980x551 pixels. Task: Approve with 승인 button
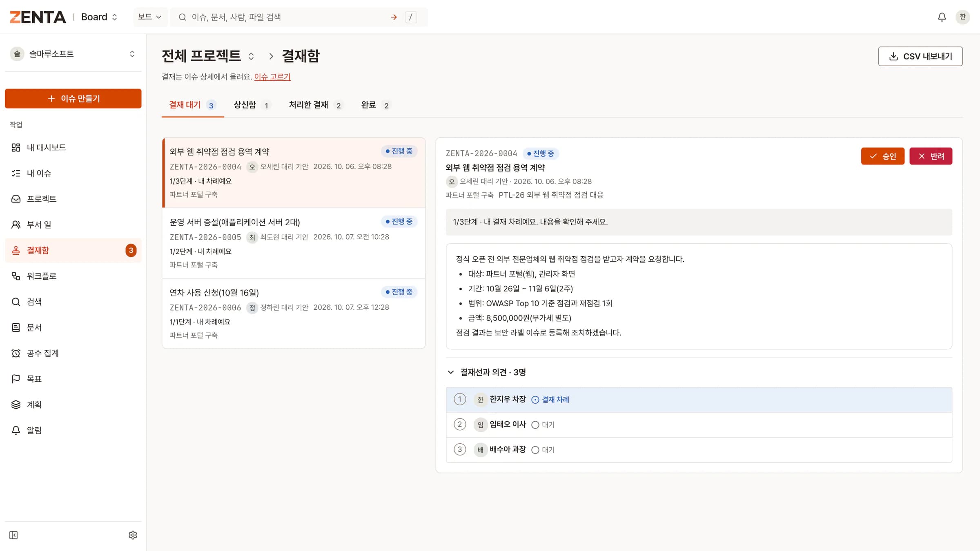(x=883, y=156)
